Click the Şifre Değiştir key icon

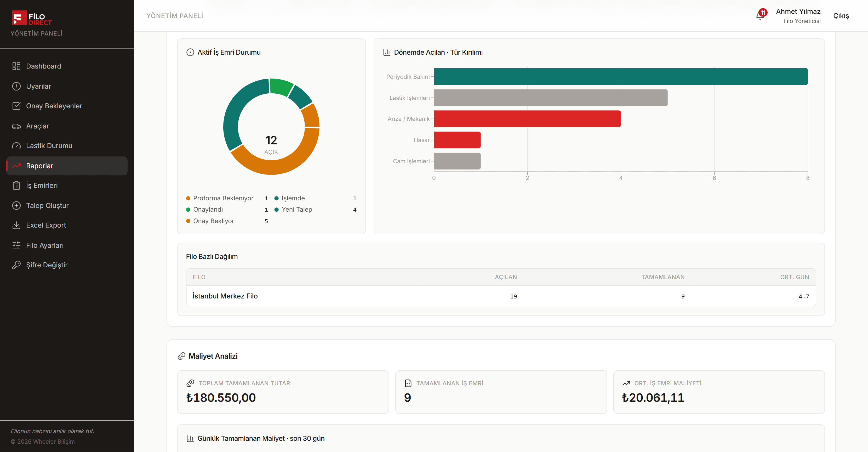click(x=16, y=265)
